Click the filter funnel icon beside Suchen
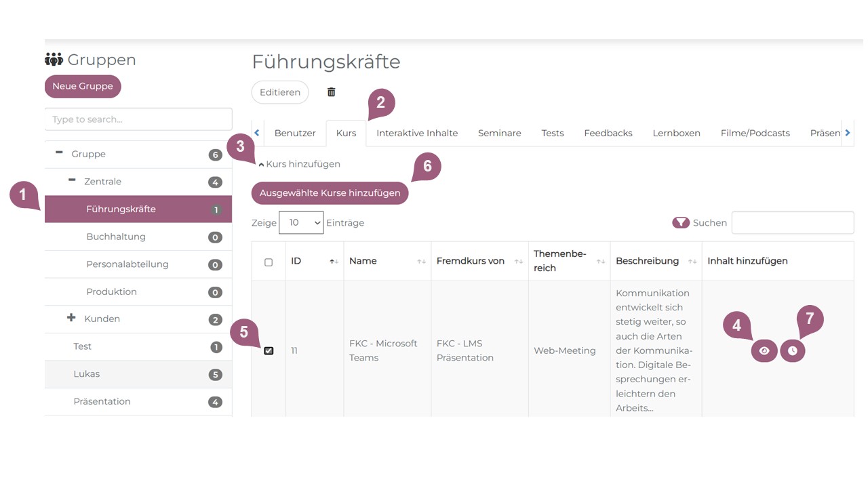Screen dimensions: 868x488 [x=681, y=223]
